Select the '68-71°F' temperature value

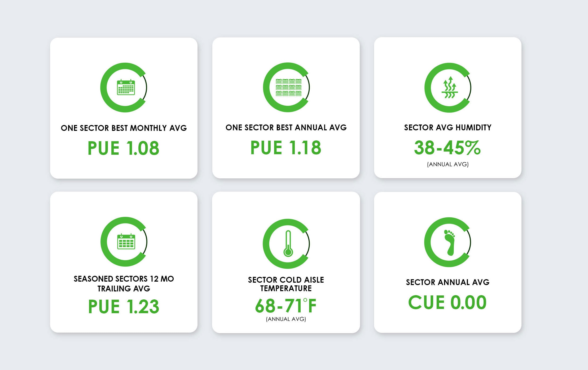(286, 306)
